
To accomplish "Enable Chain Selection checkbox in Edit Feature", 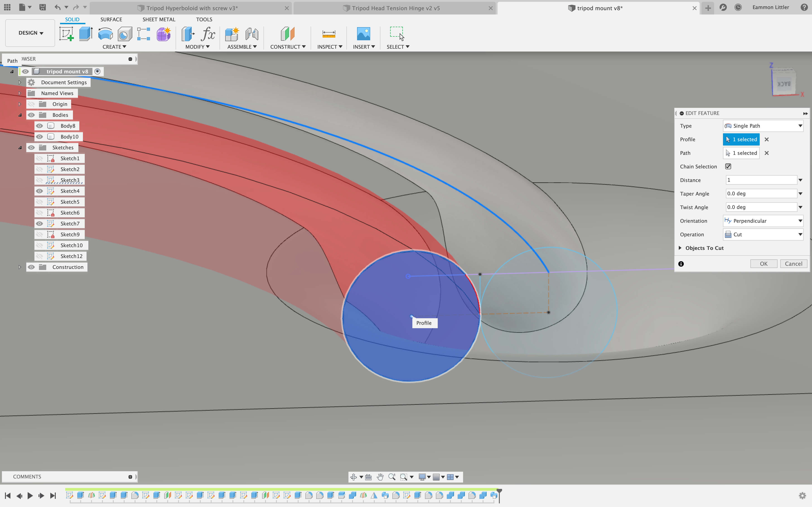I will (728, 166).
